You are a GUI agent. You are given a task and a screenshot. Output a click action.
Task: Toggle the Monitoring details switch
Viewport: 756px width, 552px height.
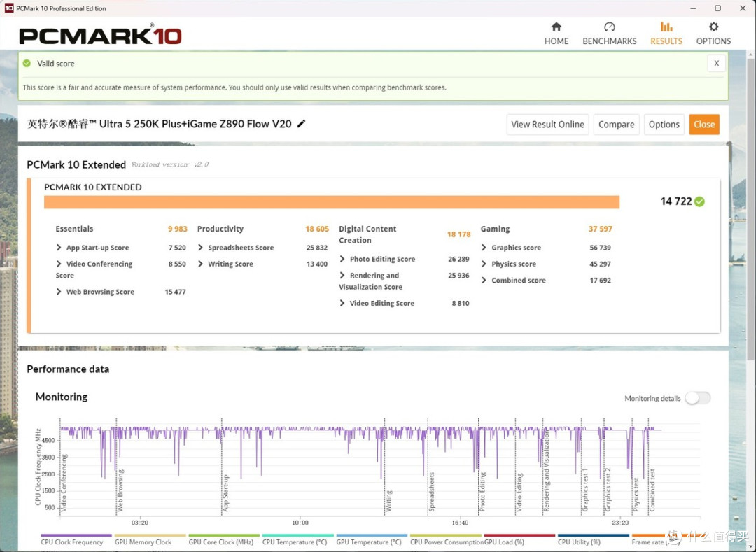[698, 398]
